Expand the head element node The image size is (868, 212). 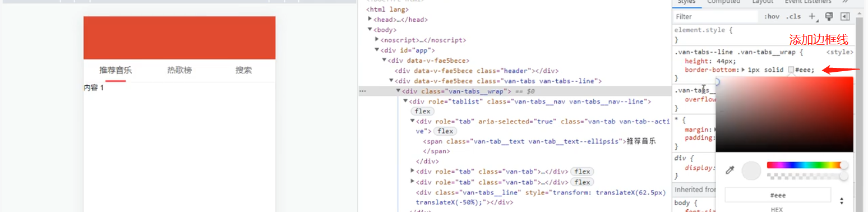pyautogui.click(x=370, y=19)
